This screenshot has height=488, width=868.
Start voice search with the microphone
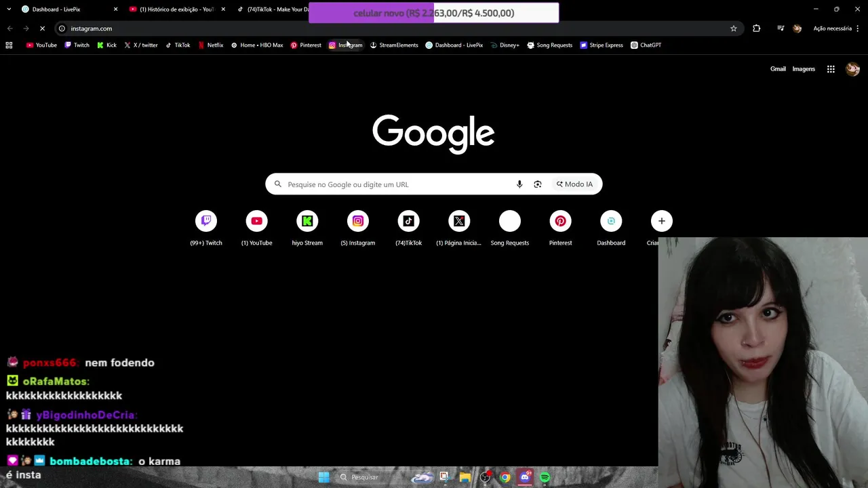click(x=519, y=184)
